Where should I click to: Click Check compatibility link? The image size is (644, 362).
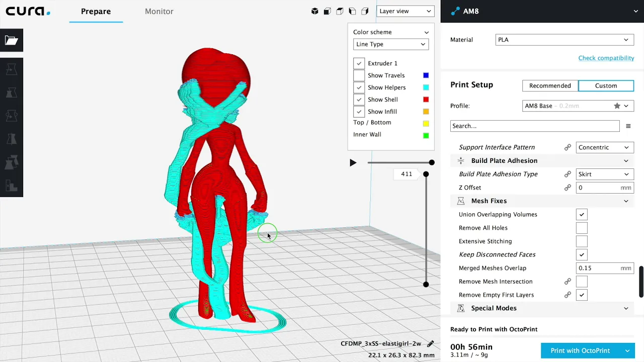click(x=606, y=58)
